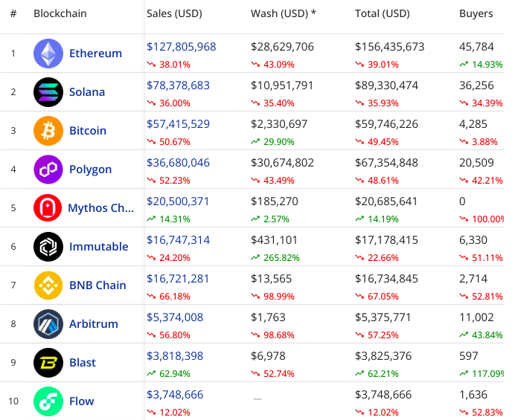The height and width of the screenshot is (420, 515).
Task: Sort by the Blockchain column header
Action: (x=60, y=13)
